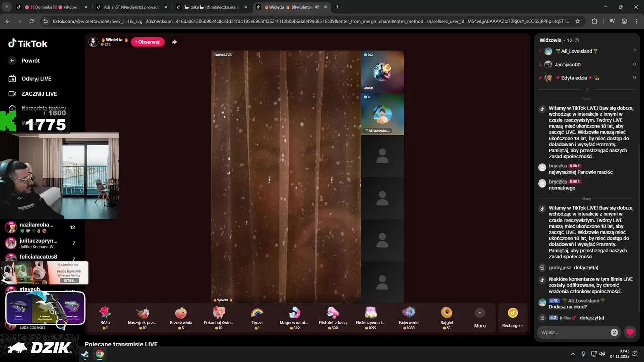Select viewer Edyta edzia in ranking

click(587, 78)
